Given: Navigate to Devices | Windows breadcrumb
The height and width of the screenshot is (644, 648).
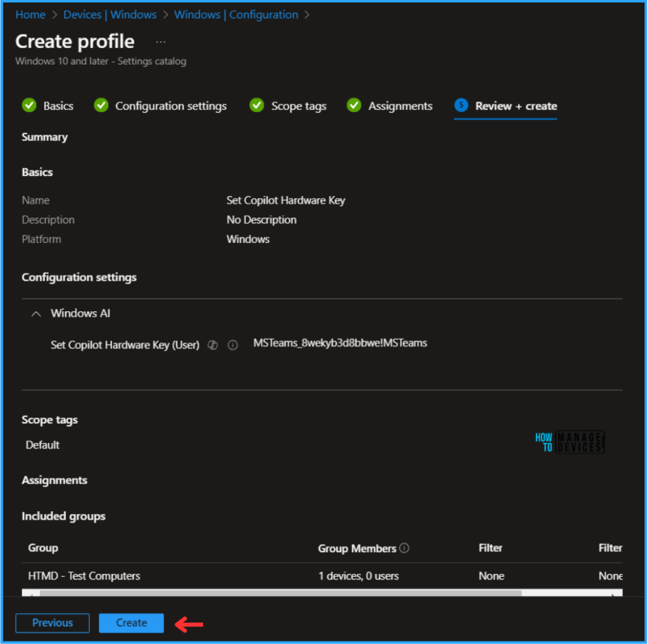Looking at the screenshot, I should point(110,15).
